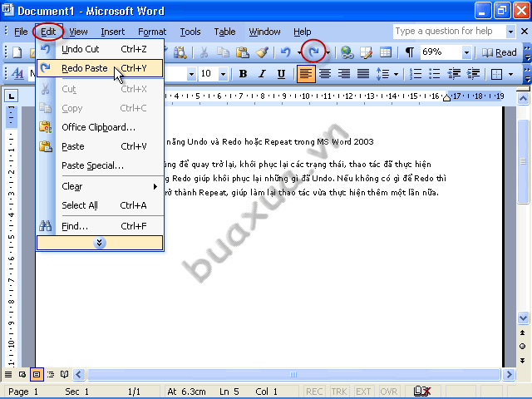
Task: Open the Line Spacing dropdown arrow
Action: 396,74
